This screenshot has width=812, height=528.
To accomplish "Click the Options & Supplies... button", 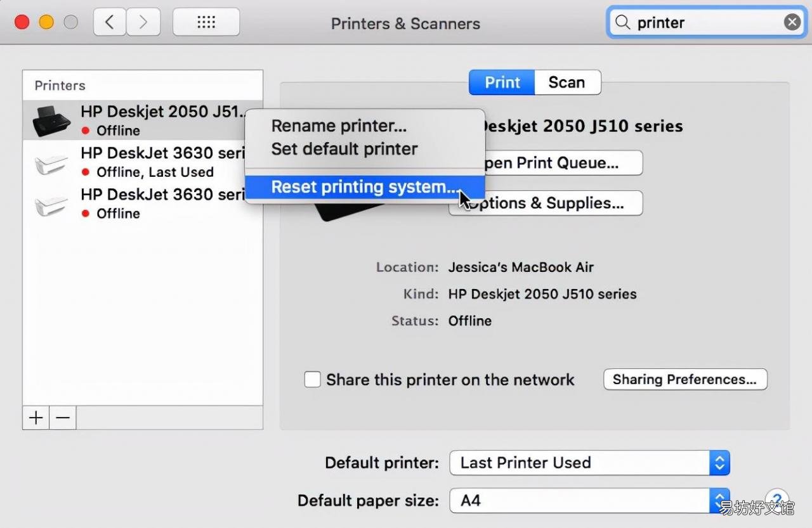I will 546,203.
